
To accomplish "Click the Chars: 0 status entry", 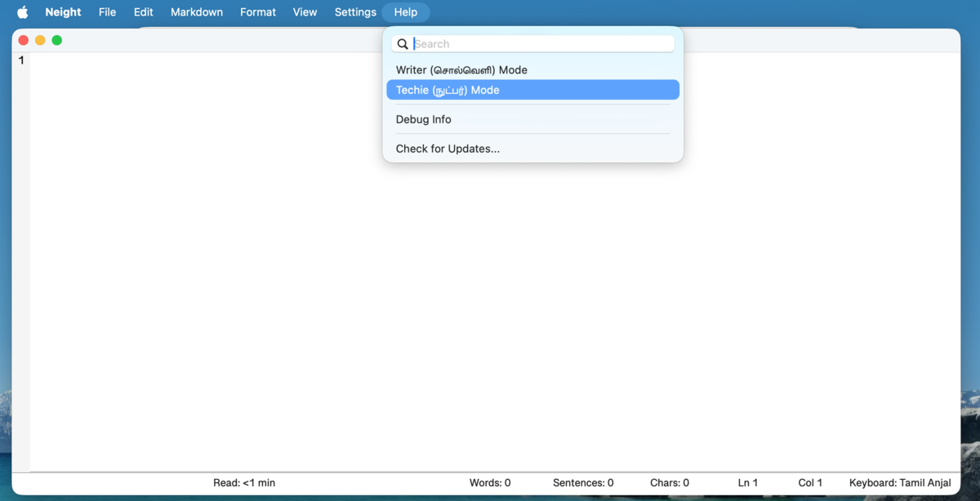I will 670,483.
